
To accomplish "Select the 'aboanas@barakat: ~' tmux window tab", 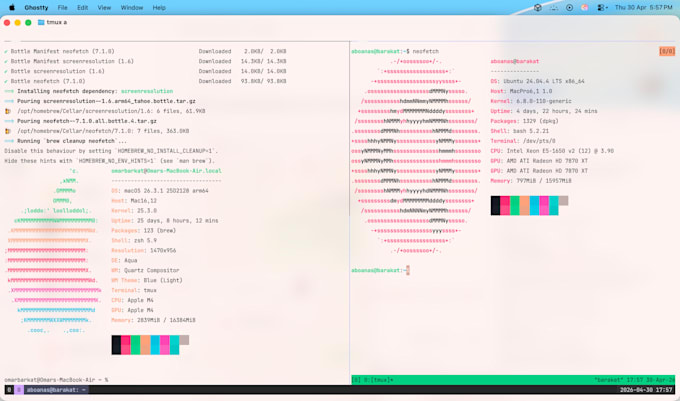I will pyautogui.click(x=56, y=390).
